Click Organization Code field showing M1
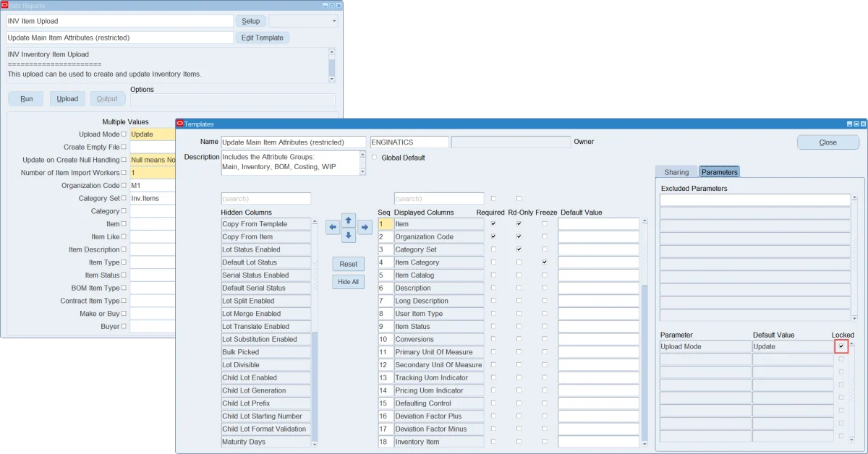The width and height of the screenshot is (868, 454). (x=153, y=185)
